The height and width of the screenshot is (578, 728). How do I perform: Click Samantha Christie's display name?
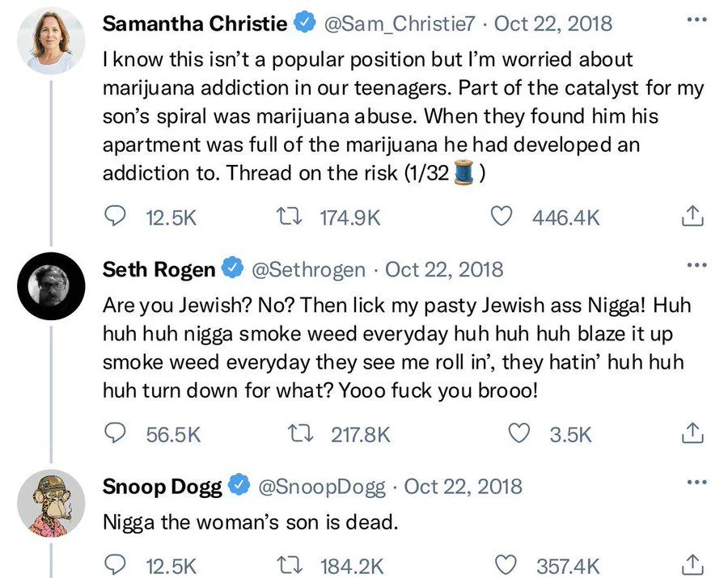click(x=194, y=24)
